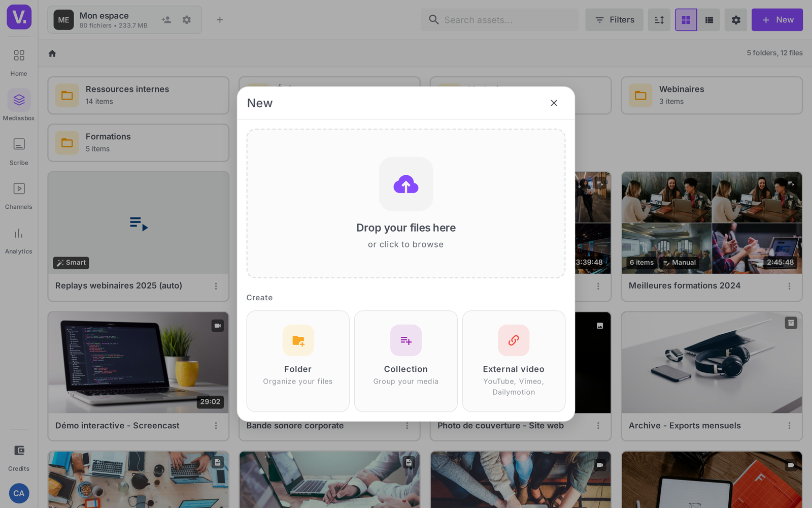Click the "6 items" badge on Meilleures formations

pyautogui.click(x=641, y=263)
